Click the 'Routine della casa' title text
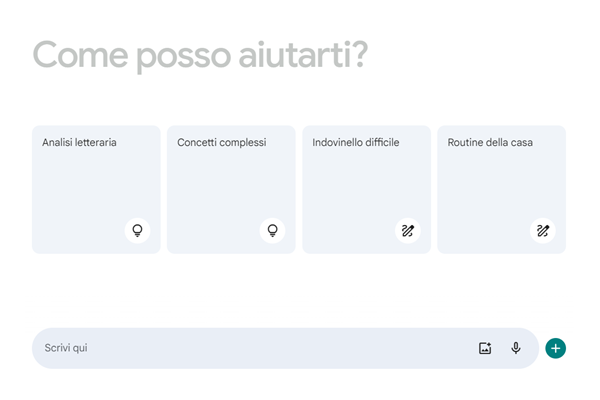Screen dimensions: 600x400 pyautogui.click(x=490, y=143)
